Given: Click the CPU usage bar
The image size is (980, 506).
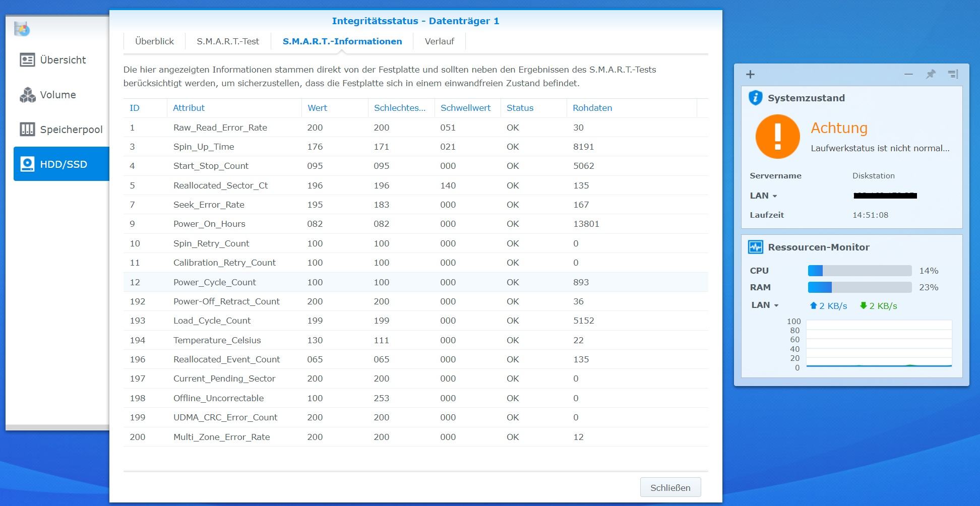Looking at the screenshot, I should (x=860, y=271).
